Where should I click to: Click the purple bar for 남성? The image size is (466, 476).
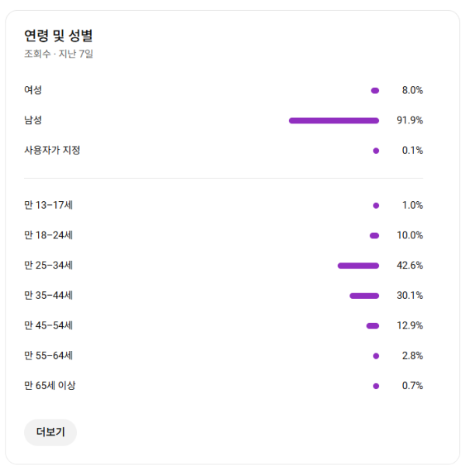pos(334,120)
